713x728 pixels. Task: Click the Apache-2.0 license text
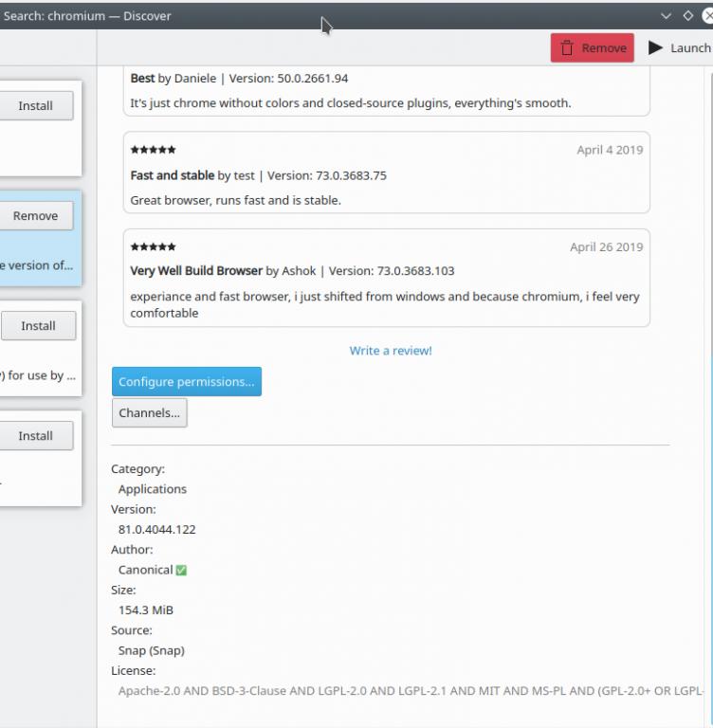411,691
